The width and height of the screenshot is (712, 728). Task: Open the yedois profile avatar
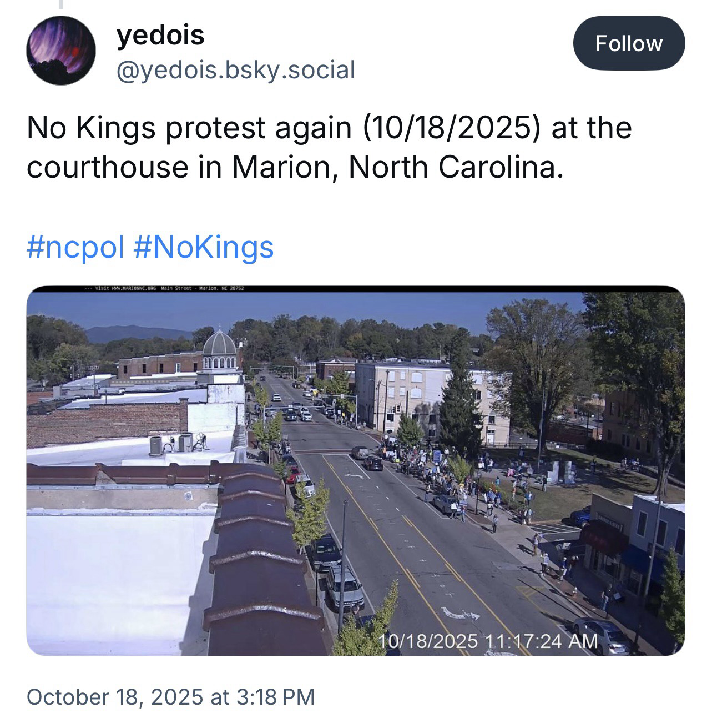(x=60, y=51)
